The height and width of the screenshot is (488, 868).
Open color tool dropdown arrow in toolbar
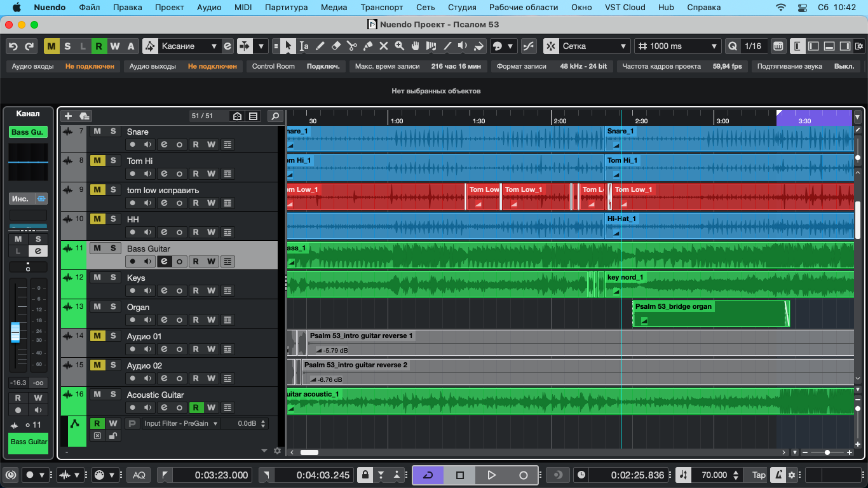pos(510,46)
